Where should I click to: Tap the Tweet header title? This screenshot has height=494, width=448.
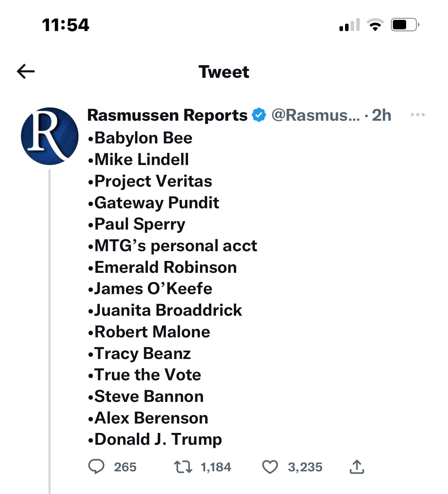[x=224, y=72]
